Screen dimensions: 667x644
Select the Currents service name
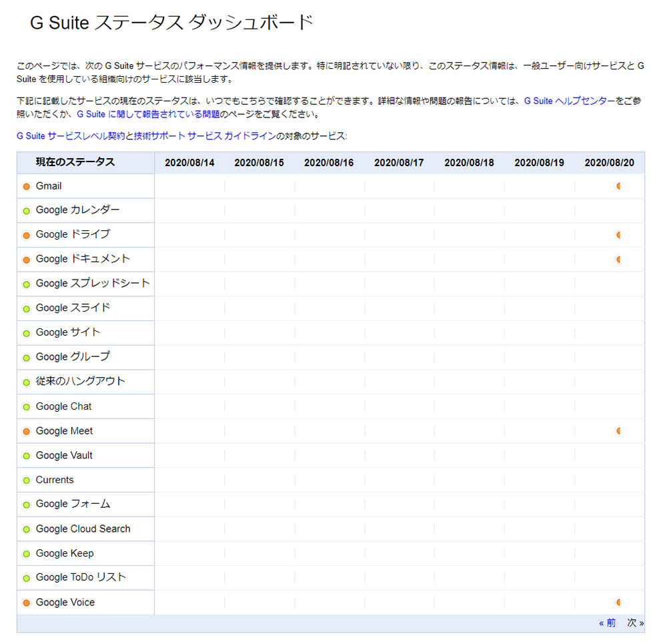tap(55, 480)
